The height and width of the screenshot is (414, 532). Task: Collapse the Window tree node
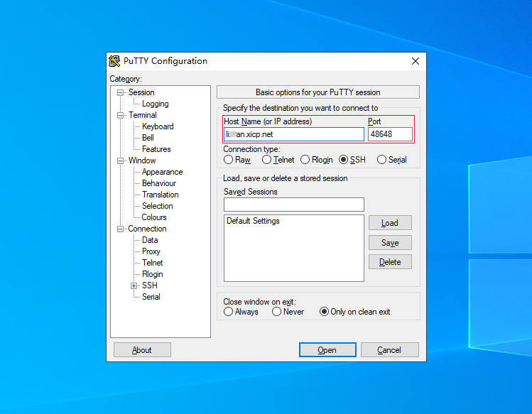click(120, 161)
